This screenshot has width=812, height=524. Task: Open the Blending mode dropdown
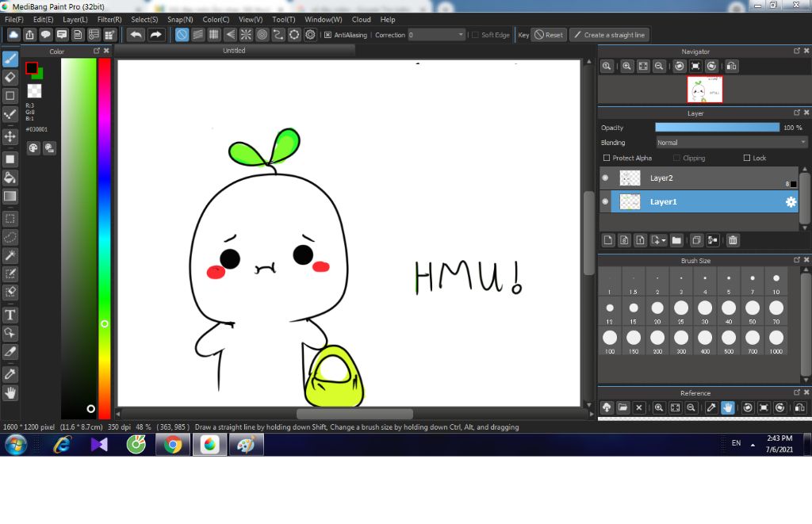[x=731, y=143]
